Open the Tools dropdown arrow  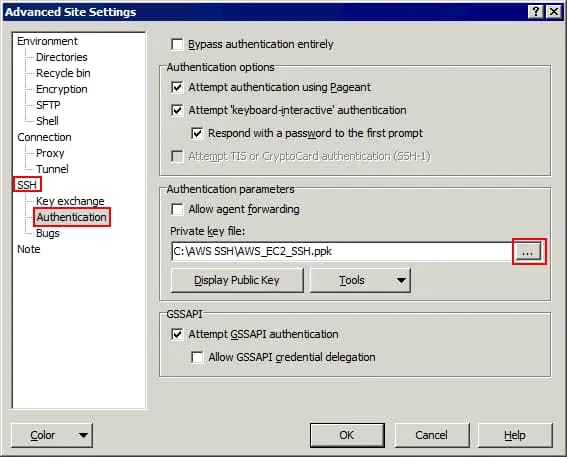click(401, 280)
